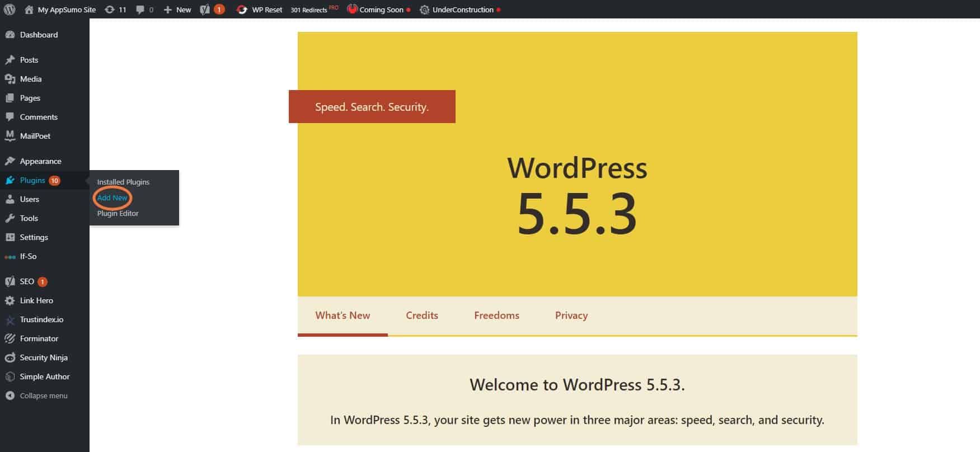Open the WP Reset toolbar item
This screenshot has height=452, width=980.
click(x=259, y=10)
